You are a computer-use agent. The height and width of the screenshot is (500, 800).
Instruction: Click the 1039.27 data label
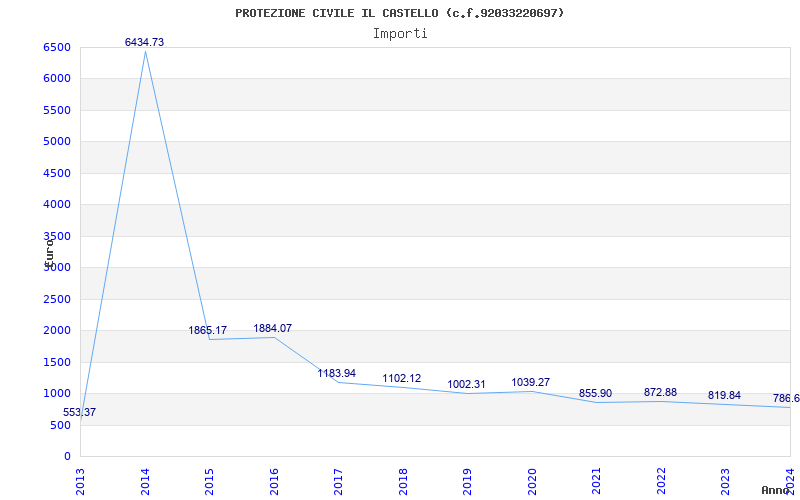pos(531,382)
